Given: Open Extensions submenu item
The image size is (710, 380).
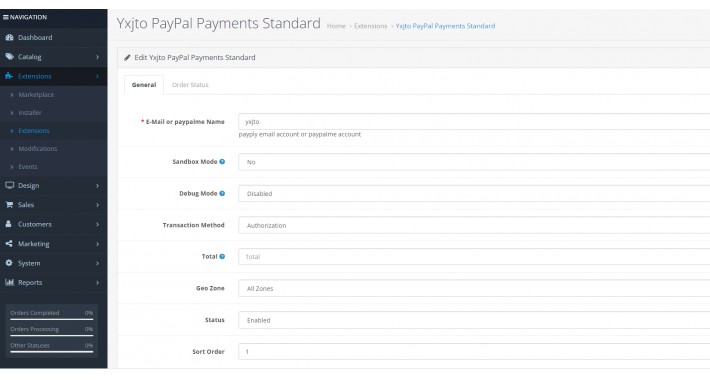Looking at the screenshot, I should click(x=34, y=131).
